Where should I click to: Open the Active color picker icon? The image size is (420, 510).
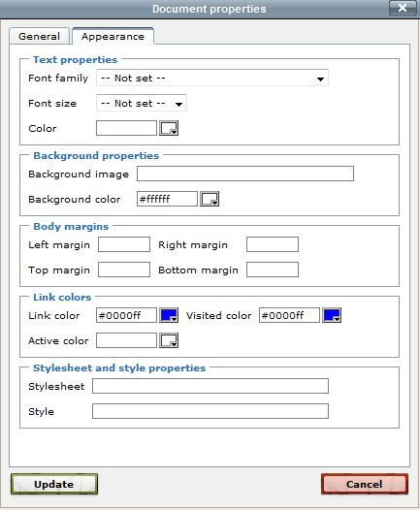pos(169,340)
